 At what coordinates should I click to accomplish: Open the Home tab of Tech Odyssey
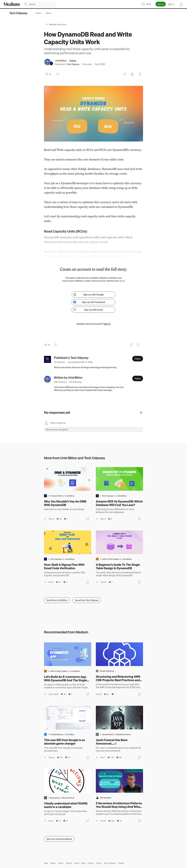[x=38, y=13]
